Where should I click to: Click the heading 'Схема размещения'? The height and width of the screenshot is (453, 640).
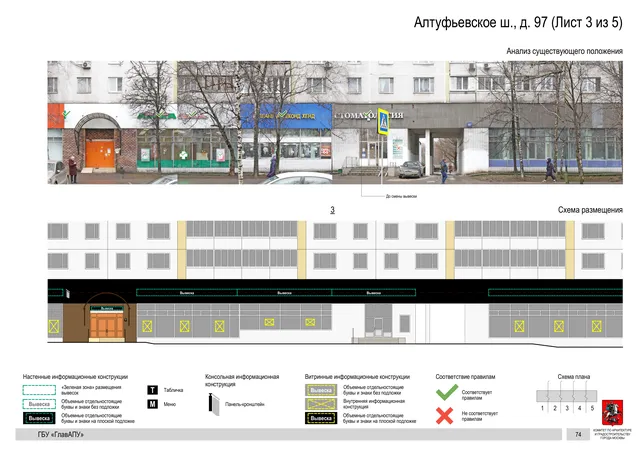(x=590, y=210)
